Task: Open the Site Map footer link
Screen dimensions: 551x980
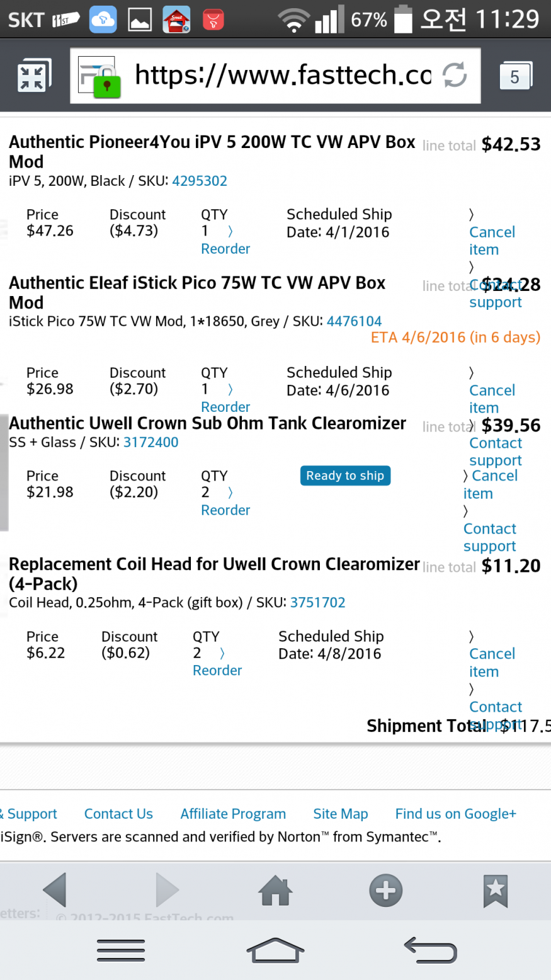Action: [341, 814]
